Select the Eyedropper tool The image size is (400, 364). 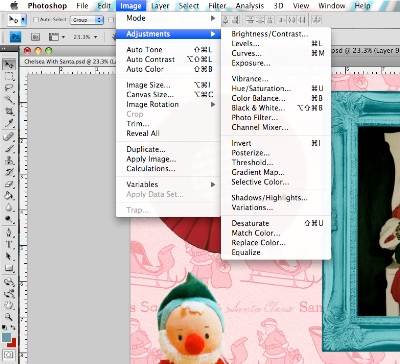(x=9, y=123)
